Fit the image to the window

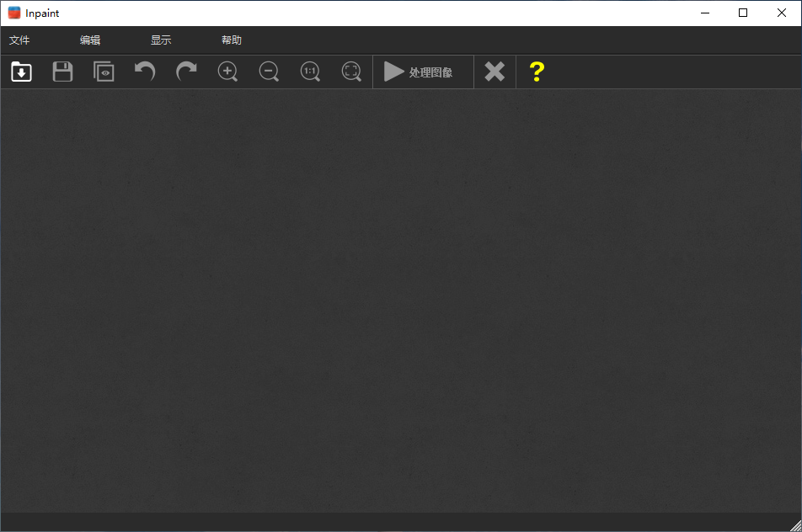[351, 72]
